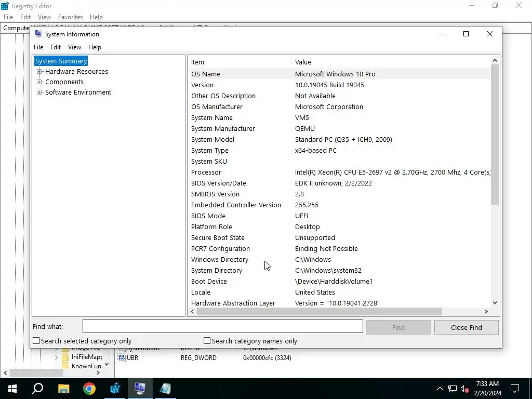Select System Summary tree item
Screen dimensions: 532x399
pos(61,61)
